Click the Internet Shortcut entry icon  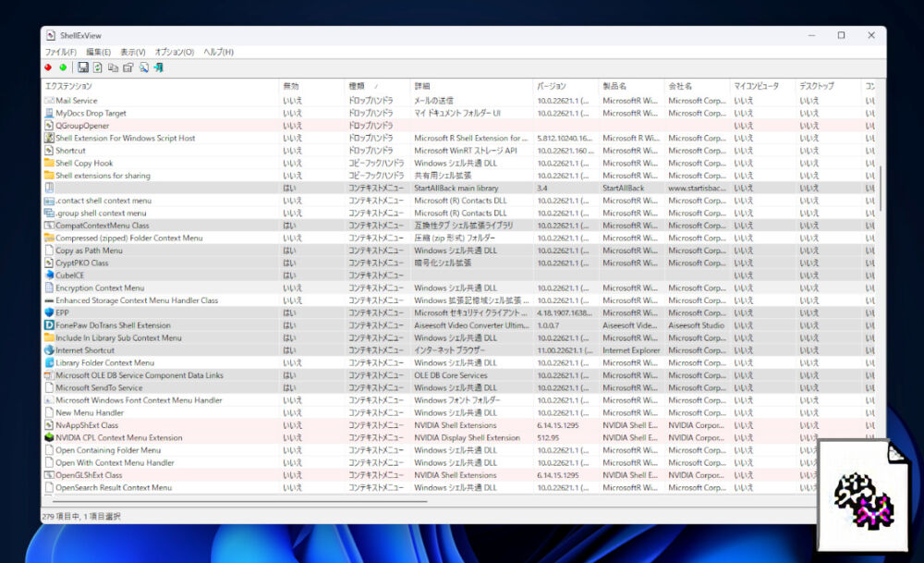tap(50, 349)
